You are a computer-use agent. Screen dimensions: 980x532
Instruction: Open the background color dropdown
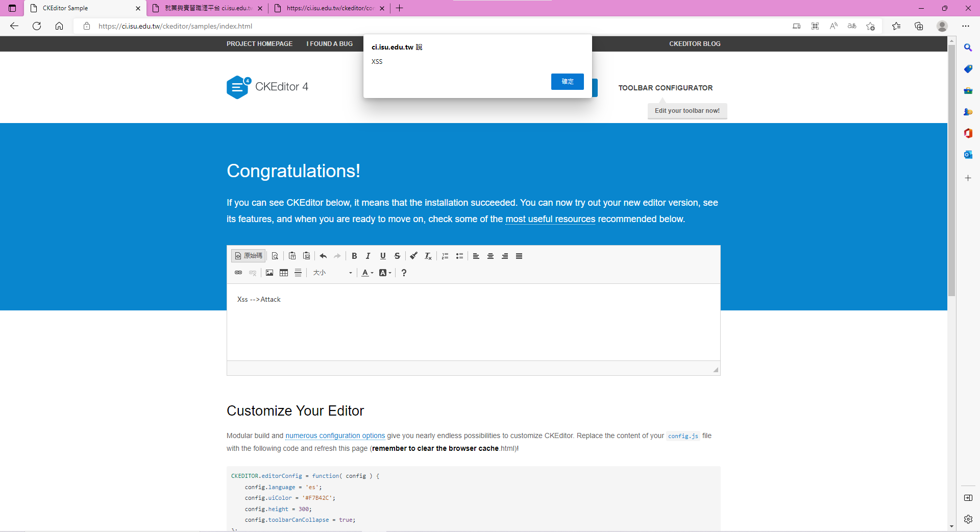coord(385,273)
